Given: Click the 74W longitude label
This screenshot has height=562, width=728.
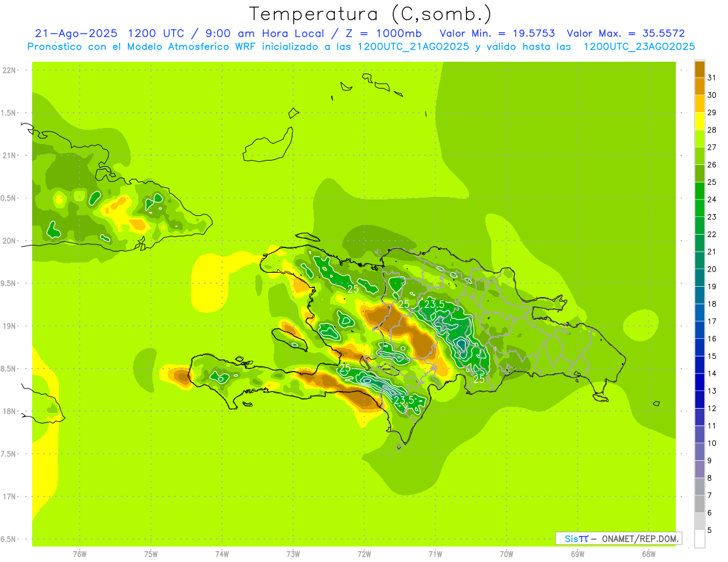Looking at the screenshot, I should [222, 554].
